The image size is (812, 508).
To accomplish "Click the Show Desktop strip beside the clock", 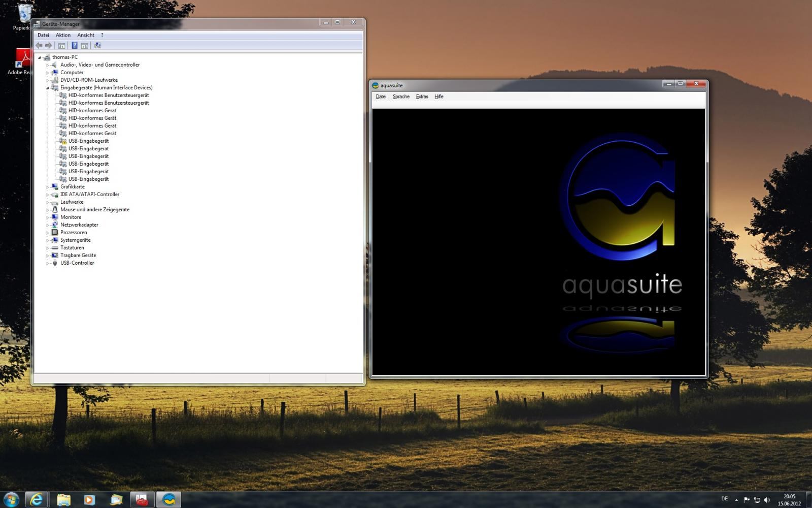I will [x=808, y=500].
